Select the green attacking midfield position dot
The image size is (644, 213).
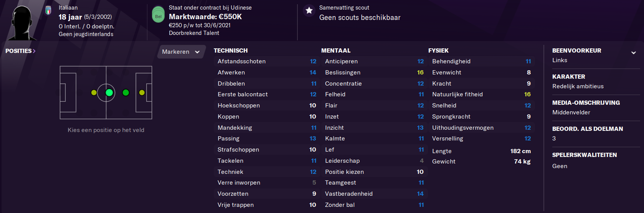(x=125, y=92)
